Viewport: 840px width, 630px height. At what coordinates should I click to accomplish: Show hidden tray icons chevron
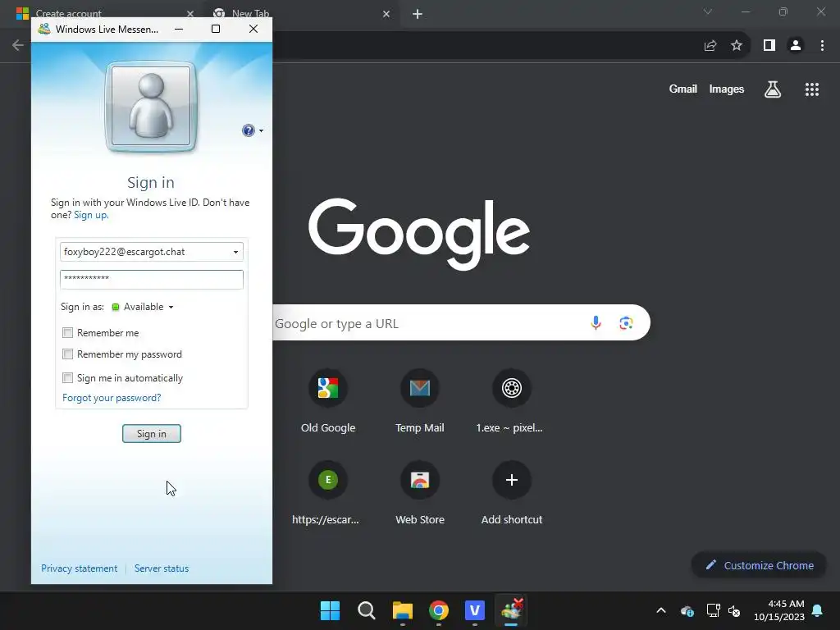coord(661,610)
